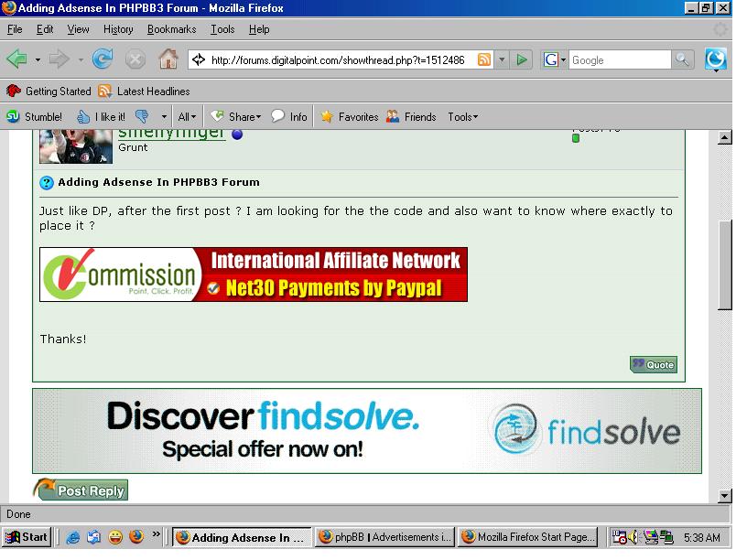747x560 pixels.
Task: Click the Discover findsolve ad banner
Action: (x=367, y=431)
